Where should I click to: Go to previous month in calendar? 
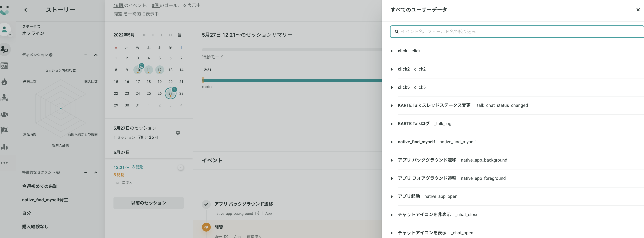[x=153, y=35]
